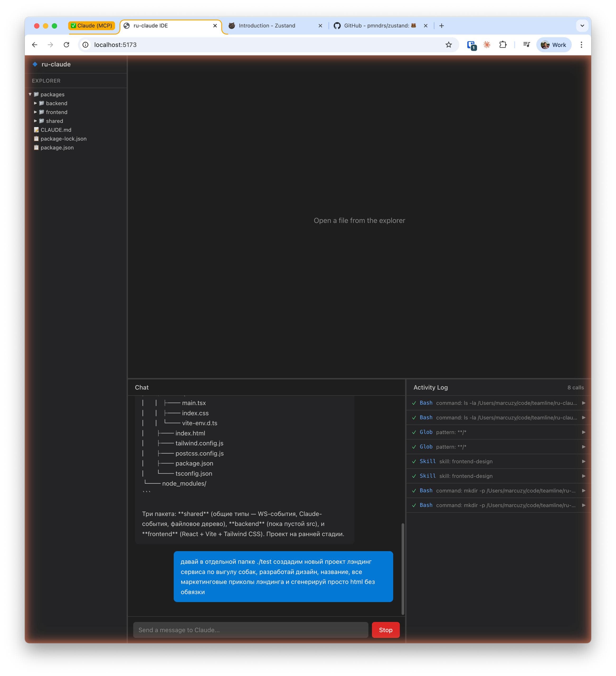Expand the Skill frontend-design log entry arrow

(x=584, y=461)
